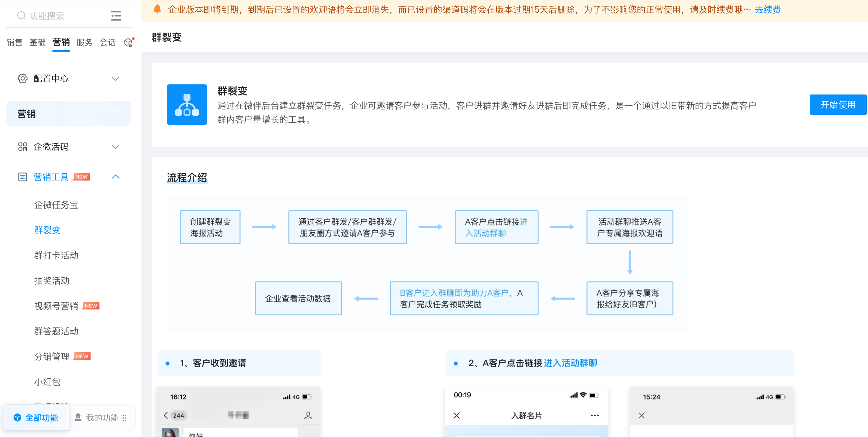Open 抽奖活动 menu item
This screenshot has height=438, width=868.
[x=51, y=281]
